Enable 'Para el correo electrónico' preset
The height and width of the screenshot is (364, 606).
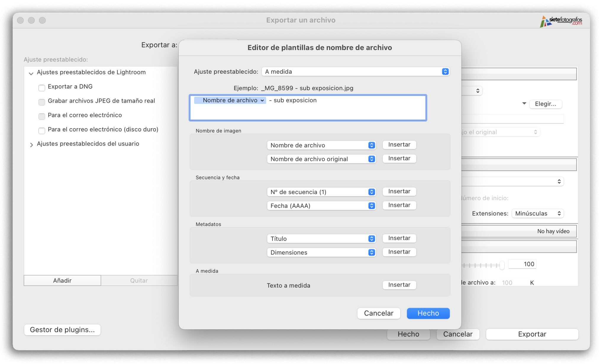tap(41, 116)
